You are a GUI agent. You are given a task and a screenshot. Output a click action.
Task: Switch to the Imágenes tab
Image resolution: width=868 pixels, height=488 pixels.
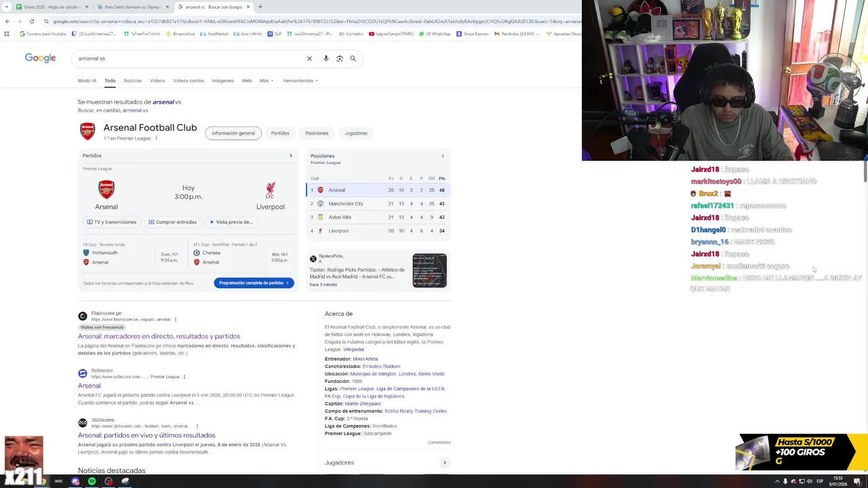[x=222, y=81]
